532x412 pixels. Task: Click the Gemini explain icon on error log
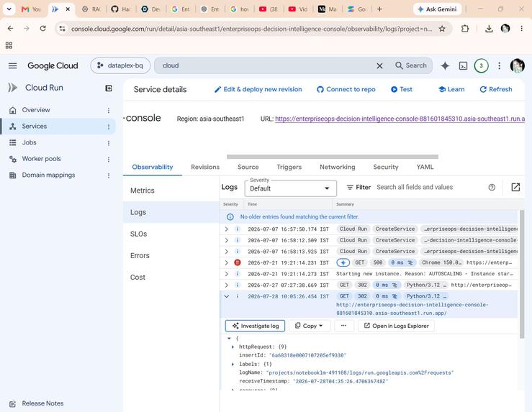pyautogui.click(x=343, y=262)
